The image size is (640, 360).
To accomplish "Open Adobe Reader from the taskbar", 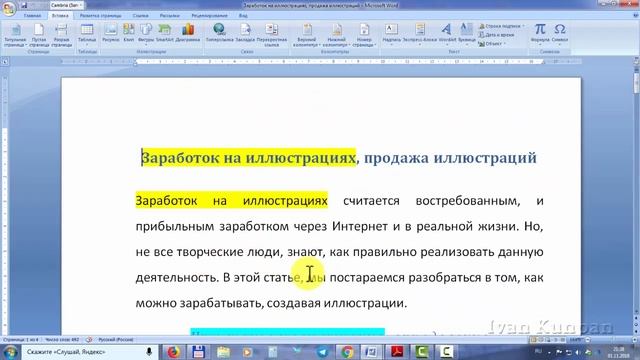I will point(397,352).
